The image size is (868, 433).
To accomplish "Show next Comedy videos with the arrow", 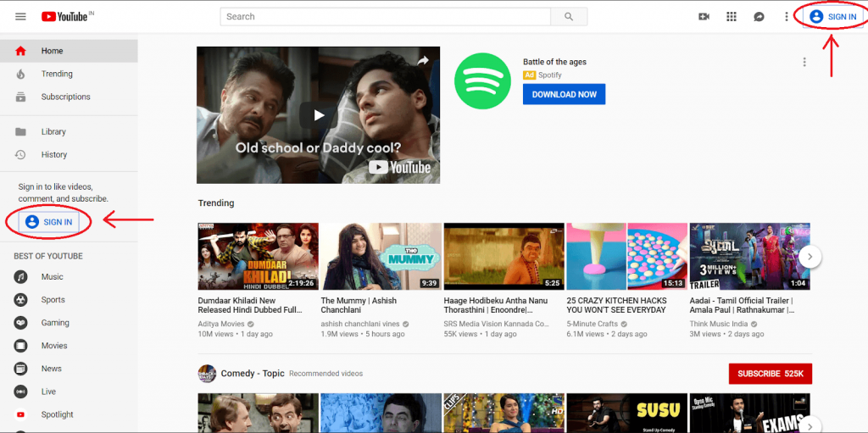I will [810, 425].
